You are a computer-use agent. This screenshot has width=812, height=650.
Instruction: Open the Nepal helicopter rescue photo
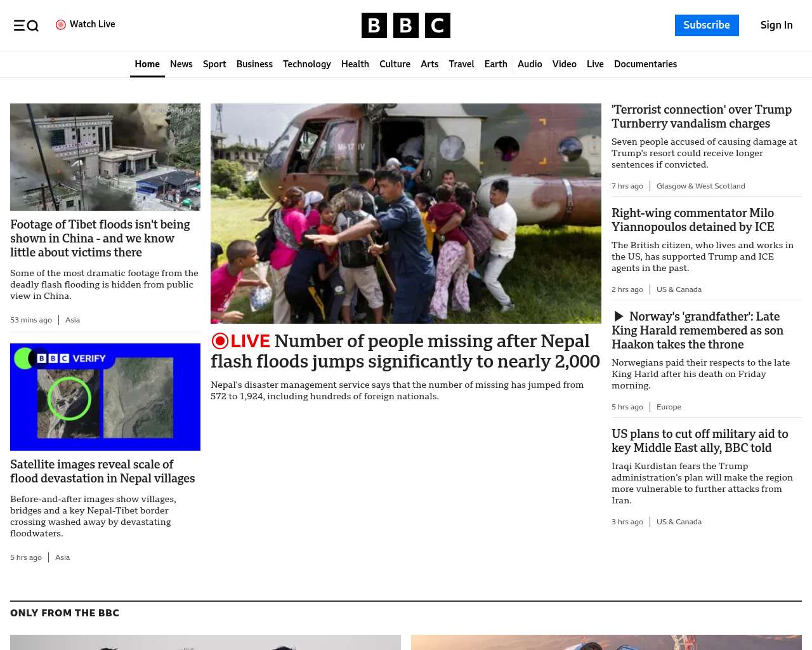coord(406,213)
